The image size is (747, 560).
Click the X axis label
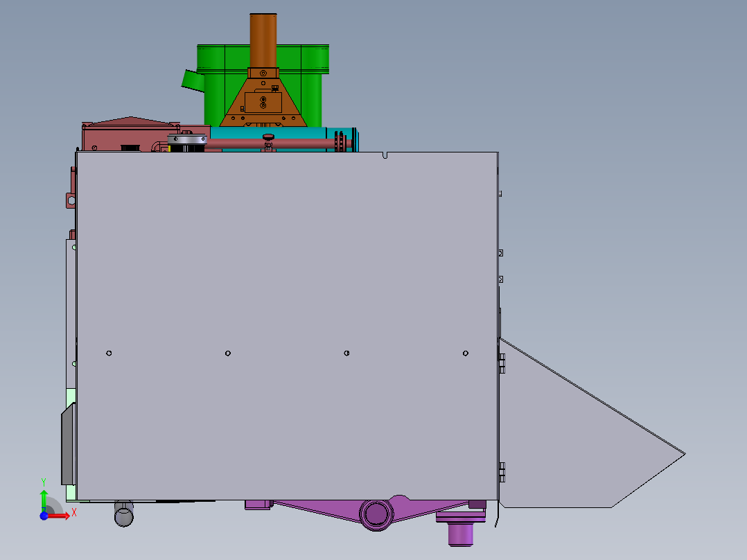pyautogui.click(x=74, y=513)
